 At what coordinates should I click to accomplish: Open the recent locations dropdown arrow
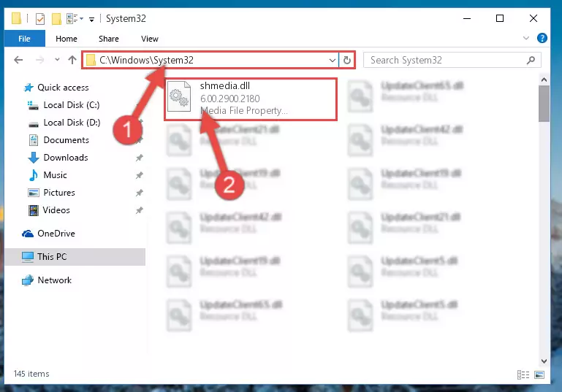(57, 60)
